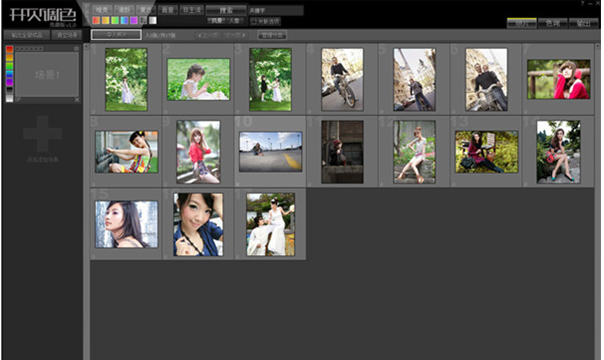Click the outlined import photos button
Viewport: 604px width, 360px height.
116,35
